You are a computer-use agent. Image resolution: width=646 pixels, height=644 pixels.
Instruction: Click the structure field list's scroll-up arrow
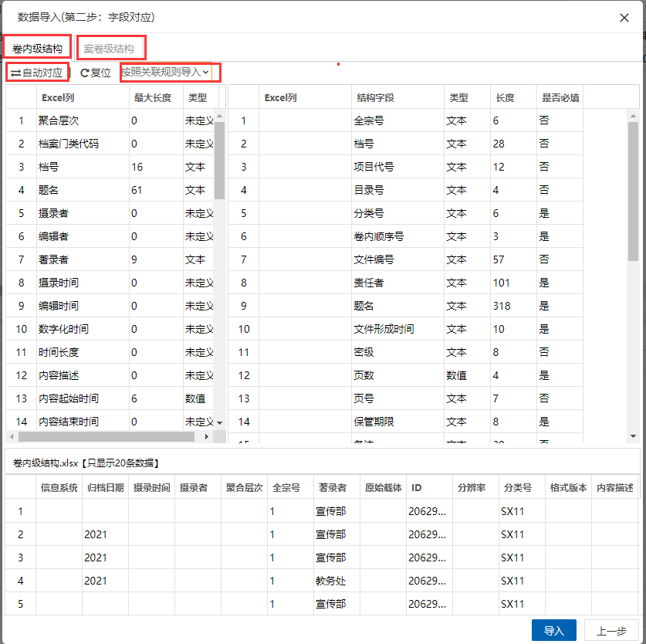click(633, 115)
